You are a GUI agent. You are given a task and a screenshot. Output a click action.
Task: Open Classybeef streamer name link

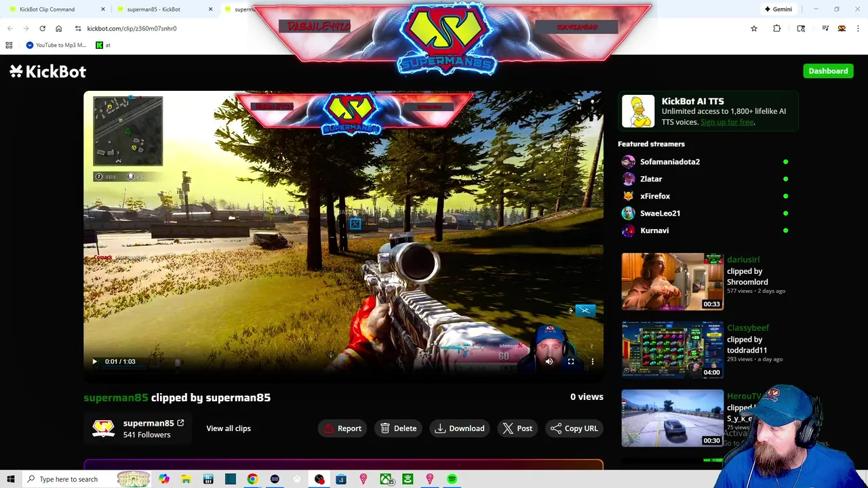click(747, 328)
